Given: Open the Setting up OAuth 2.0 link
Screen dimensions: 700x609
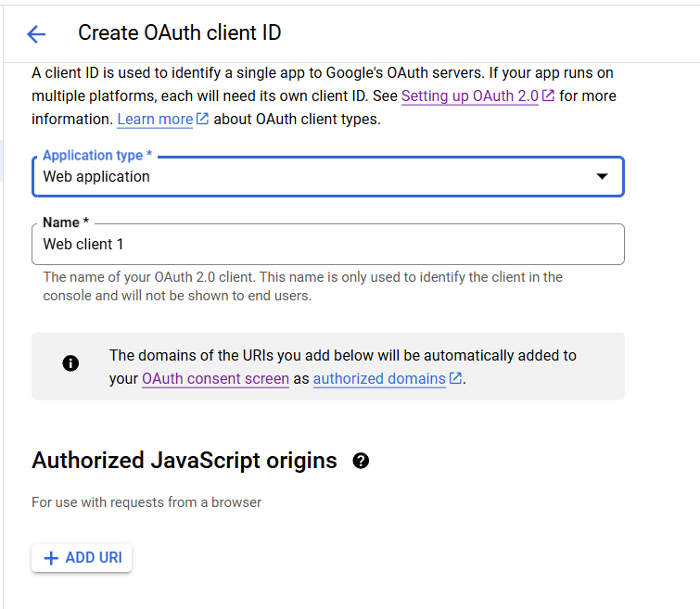Looking at the screenshot, I should [470, 96].
